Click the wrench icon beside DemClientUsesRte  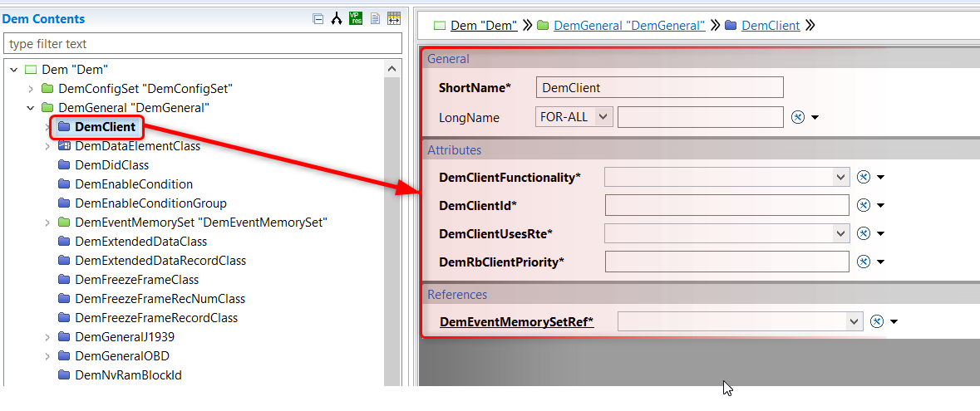pos(863,233)
